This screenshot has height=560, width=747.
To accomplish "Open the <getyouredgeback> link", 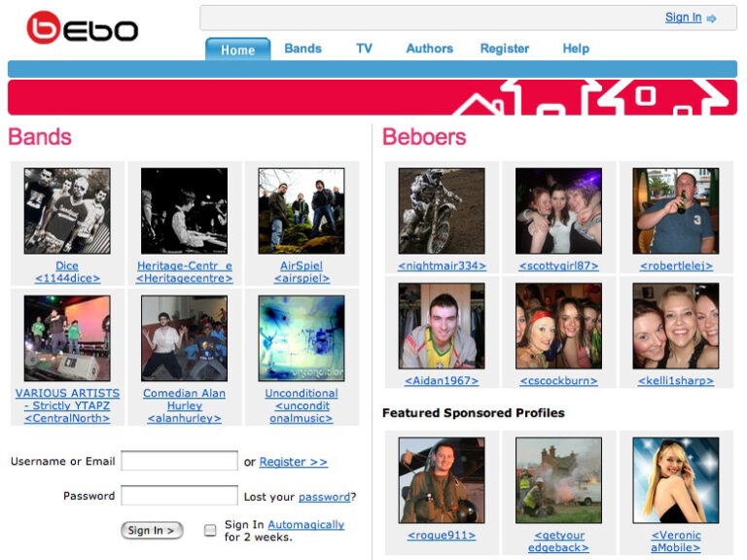I will point(558,542).
